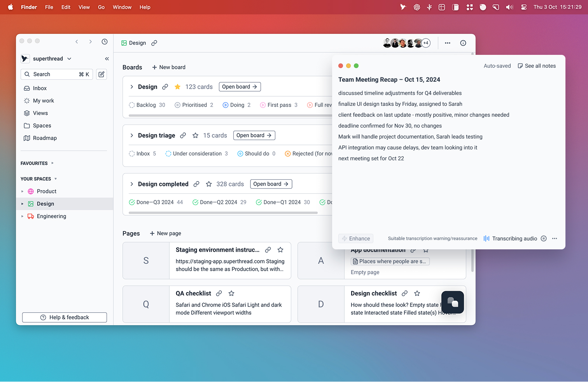This screenshot has height=382, width=588.
Task: Open the File menu
Action: [x=49, y=7]
